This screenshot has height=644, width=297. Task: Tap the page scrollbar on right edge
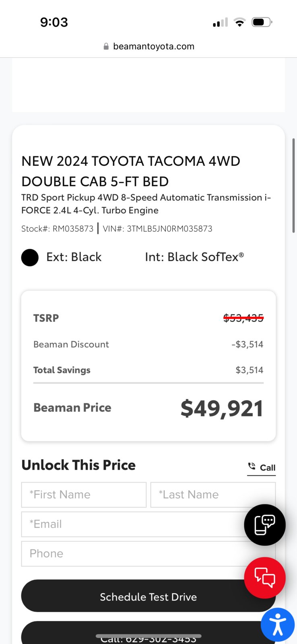[x=294, y=185]
